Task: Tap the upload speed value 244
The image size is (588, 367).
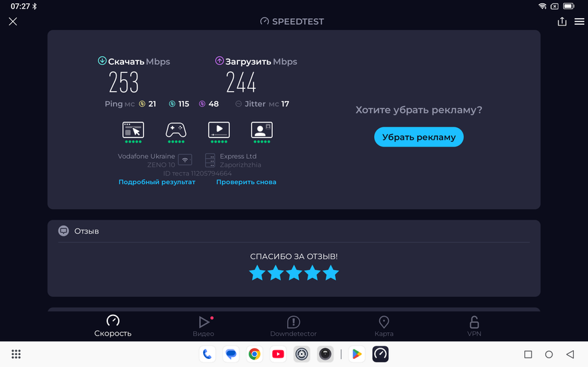Action: click(241, 82)
